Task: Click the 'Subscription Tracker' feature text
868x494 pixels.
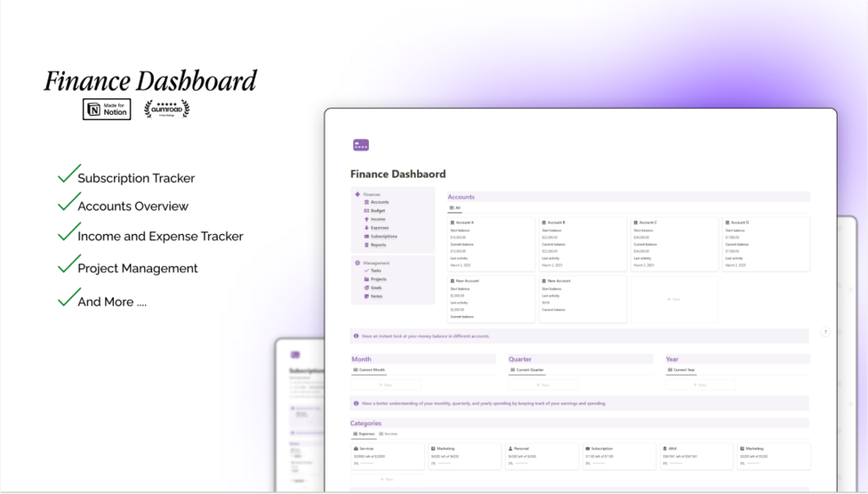Action: (x=136, y=178)
